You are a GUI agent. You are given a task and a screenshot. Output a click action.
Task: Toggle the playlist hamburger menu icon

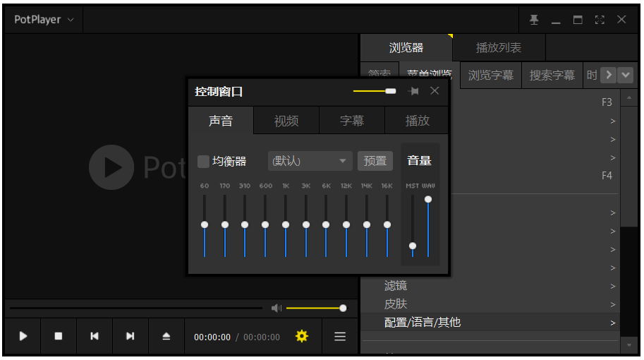point(340,337)
